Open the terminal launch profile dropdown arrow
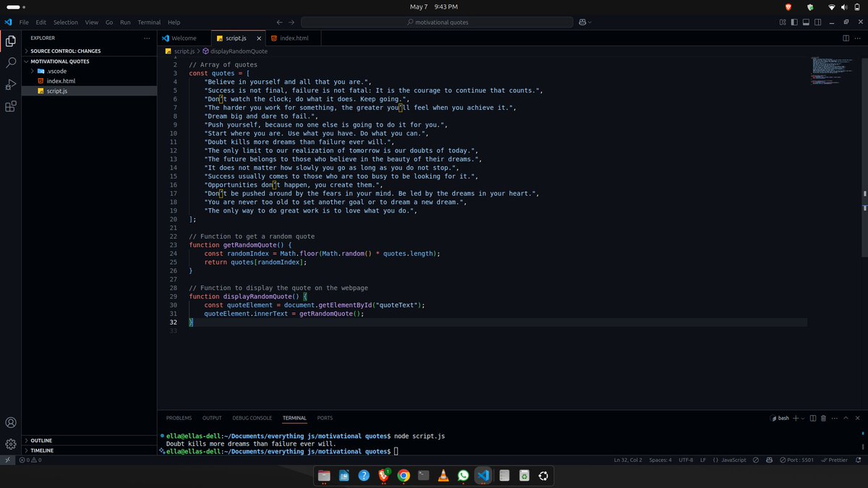Screen dimensions: 868x488 coord(802,418)
